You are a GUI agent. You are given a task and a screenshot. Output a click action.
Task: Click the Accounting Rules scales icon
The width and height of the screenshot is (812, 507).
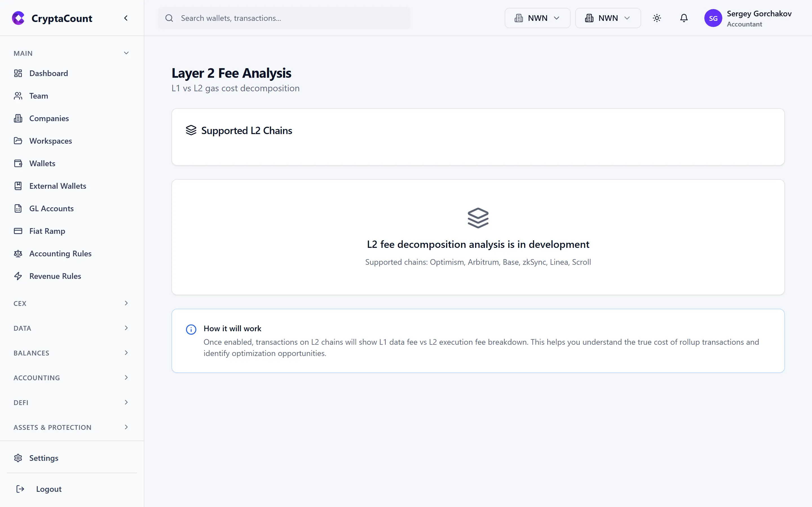(x=18, y=253)
